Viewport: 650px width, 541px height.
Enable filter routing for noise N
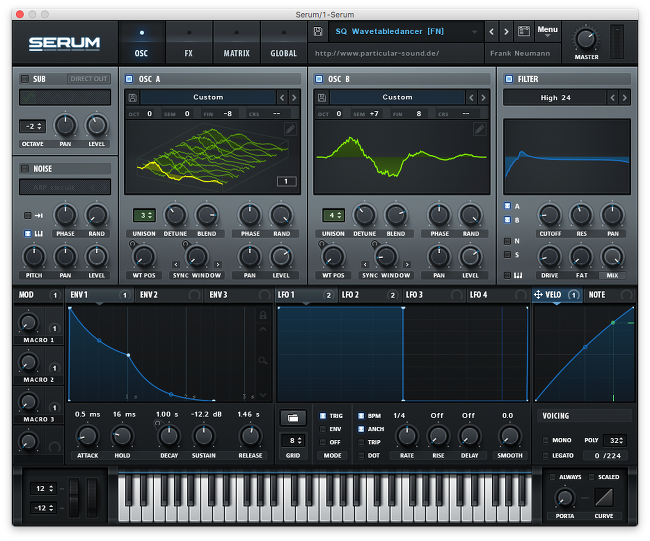[507, 241]
